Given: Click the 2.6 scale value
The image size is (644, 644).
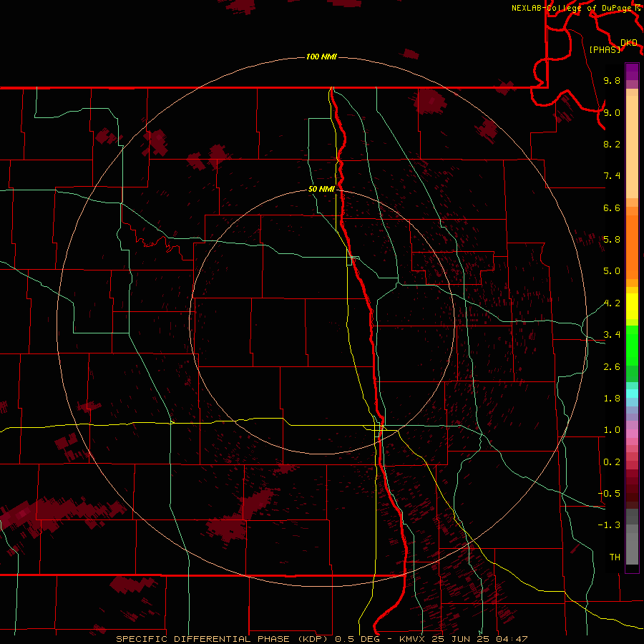Looking at the screenshot, I should click(x=612, y=367).
